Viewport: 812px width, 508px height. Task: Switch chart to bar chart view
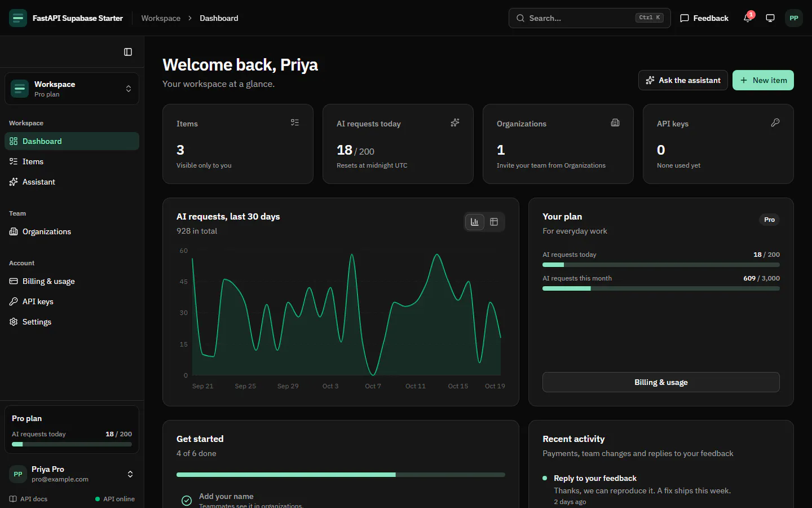coord(475,222)
